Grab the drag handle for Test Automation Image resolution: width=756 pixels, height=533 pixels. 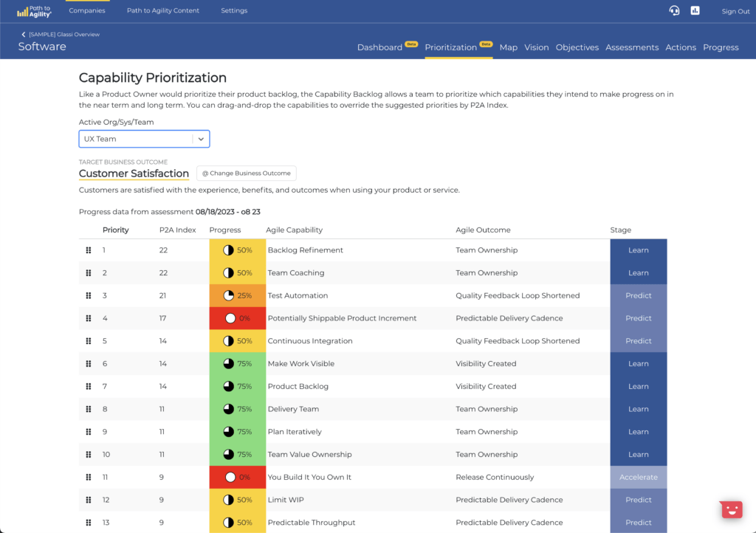point(89,295)
